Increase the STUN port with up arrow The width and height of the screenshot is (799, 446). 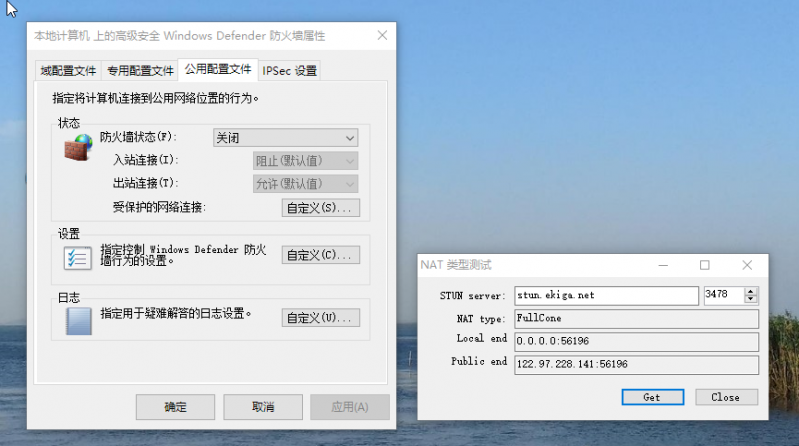tap(751, 291)
